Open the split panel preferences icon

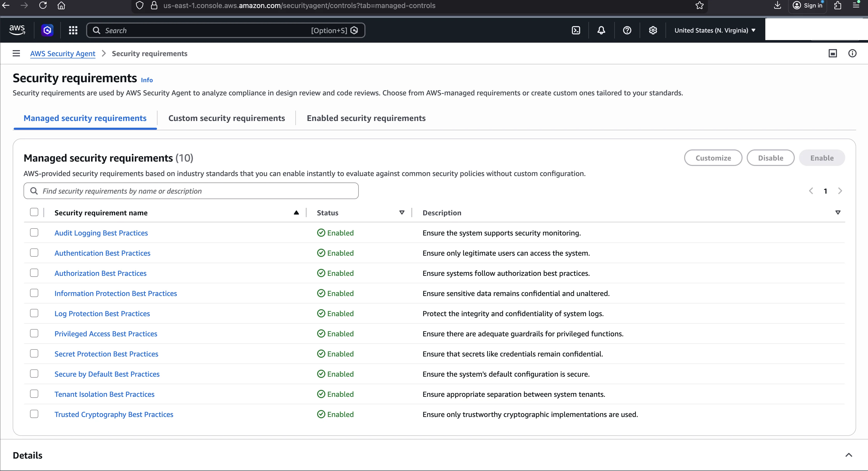tap(833, 53)
